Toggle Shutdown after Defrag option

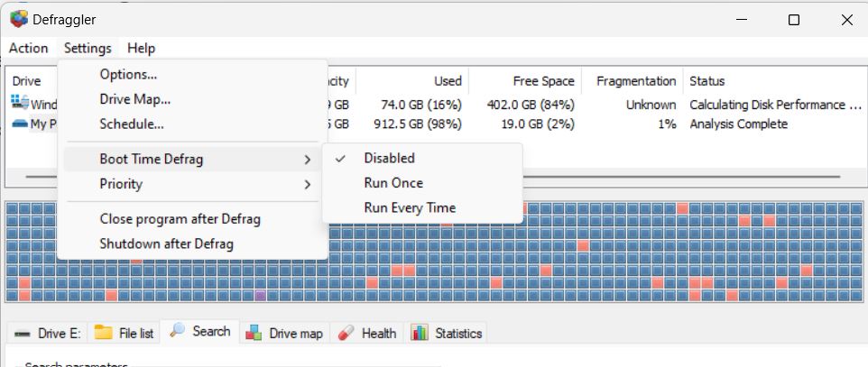[x=166, y=243]
